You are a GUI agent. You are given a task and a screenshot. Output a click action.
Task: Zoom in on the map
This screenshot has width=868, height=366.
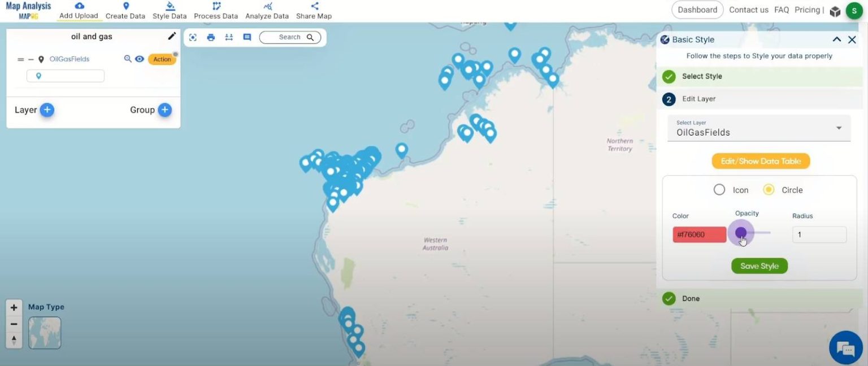click(14, 308)
